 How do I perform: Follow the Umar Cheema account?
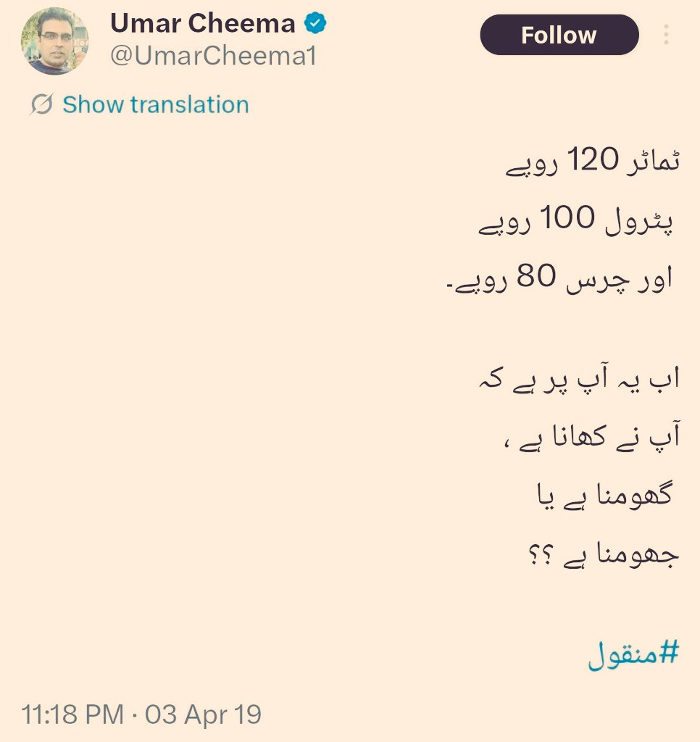[559, 35]
